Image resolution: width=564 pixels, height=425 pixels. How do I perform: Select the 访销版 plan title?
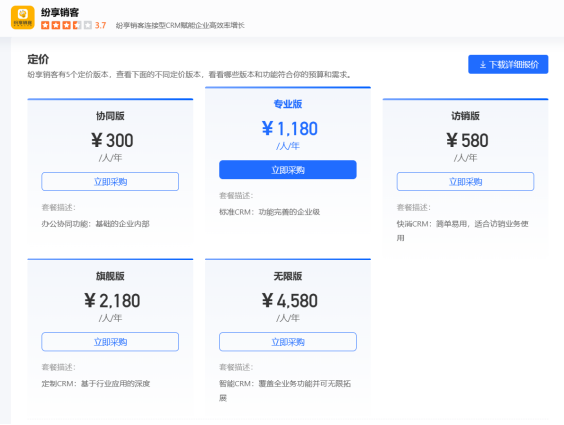click(x=465, y=116)
